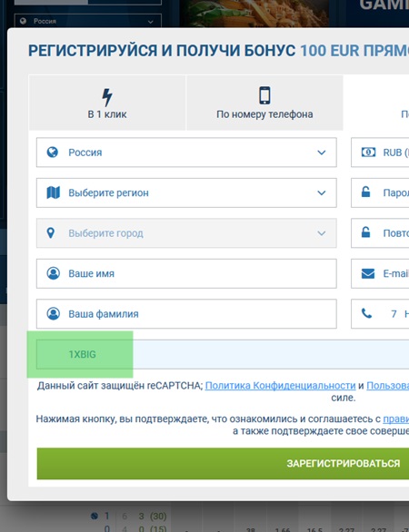The image size is (409, 532).
Task: Expand the Россия field chevron
Action: [322, 153]
